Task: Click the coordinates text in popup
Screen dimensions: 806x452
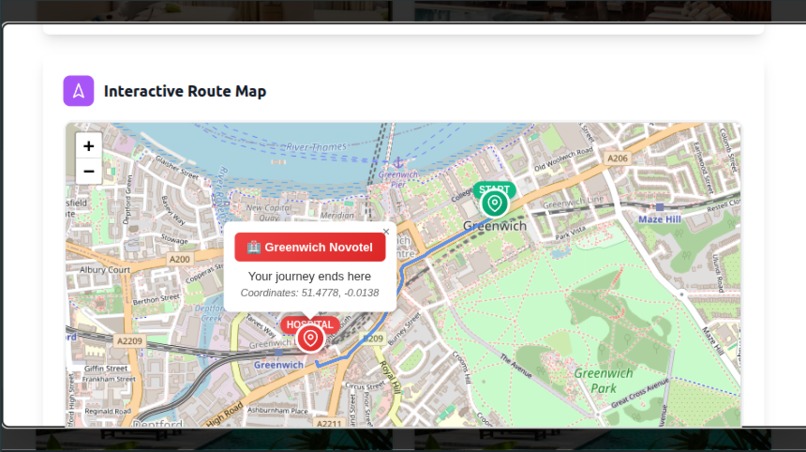Action: pos(309,293)
